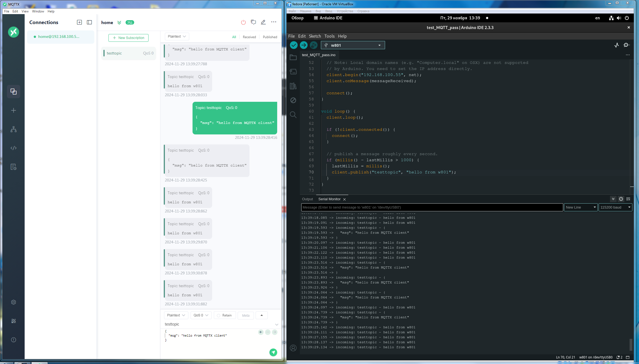Filter messages by All
The image size is (639, 364).
click(x=234, y=37)
